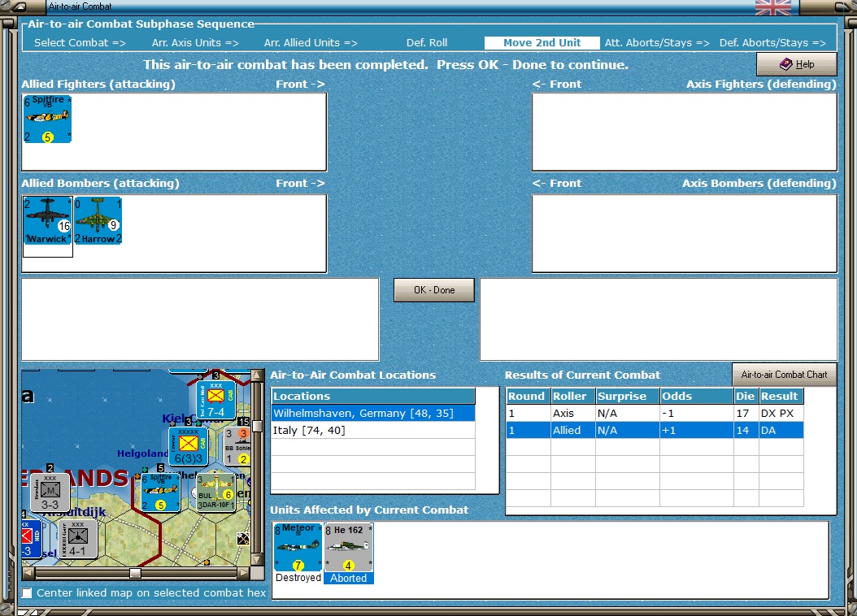Click the Round column header
Viewport: 857px width, 616px height.
click(528, 396)
